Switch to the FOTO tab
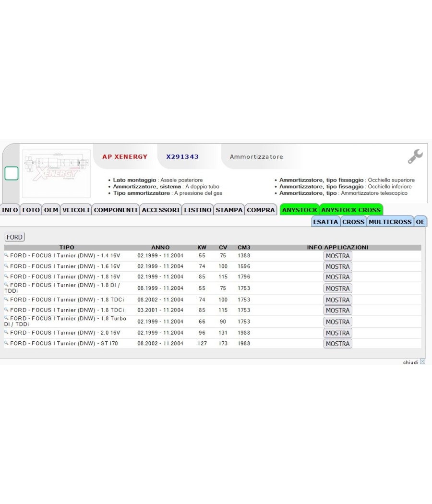This screenshot has height=504, width=432. (31, 210)
